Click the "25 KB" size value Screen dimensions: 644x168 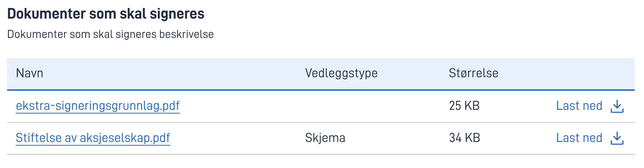pos(464,106)
